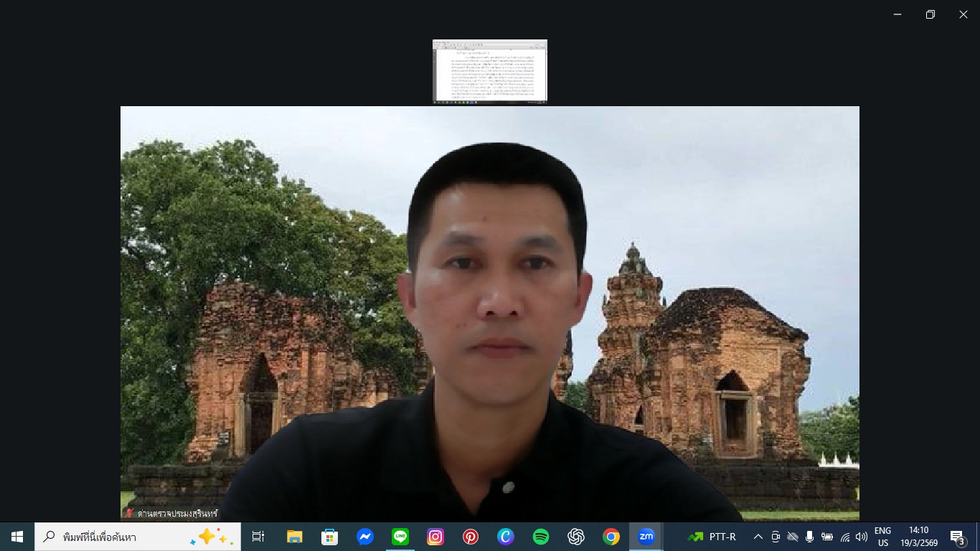Click the shared document thumbnail preview
980x551 pixels.
[489, 70]
